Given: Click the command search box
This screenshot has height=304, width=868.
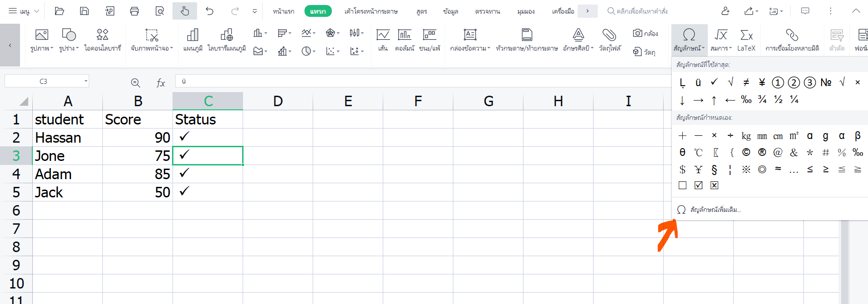Looking at the screenshot, I should point(637,11).
